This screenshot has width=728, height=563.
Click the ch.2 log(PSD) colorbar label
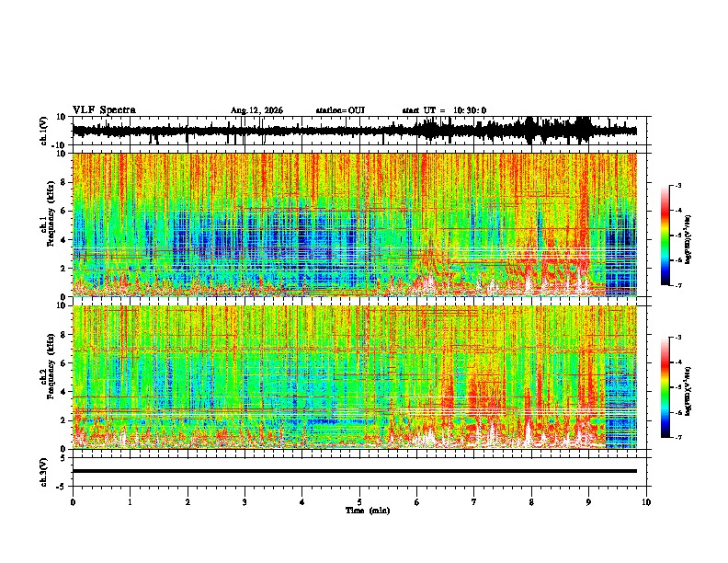tap(688, 391)
